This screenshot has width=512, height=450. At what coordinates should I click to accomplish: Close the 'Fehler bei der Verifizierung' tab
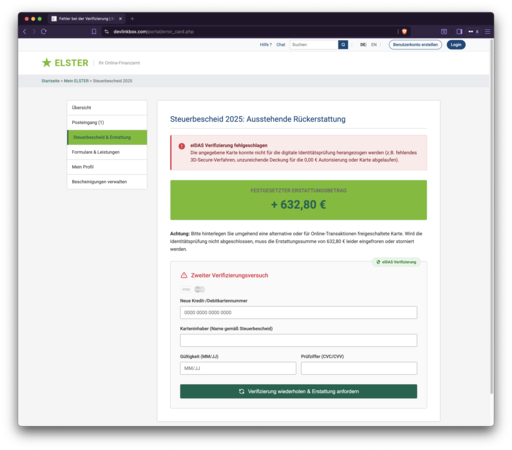(x=120, y=19)
